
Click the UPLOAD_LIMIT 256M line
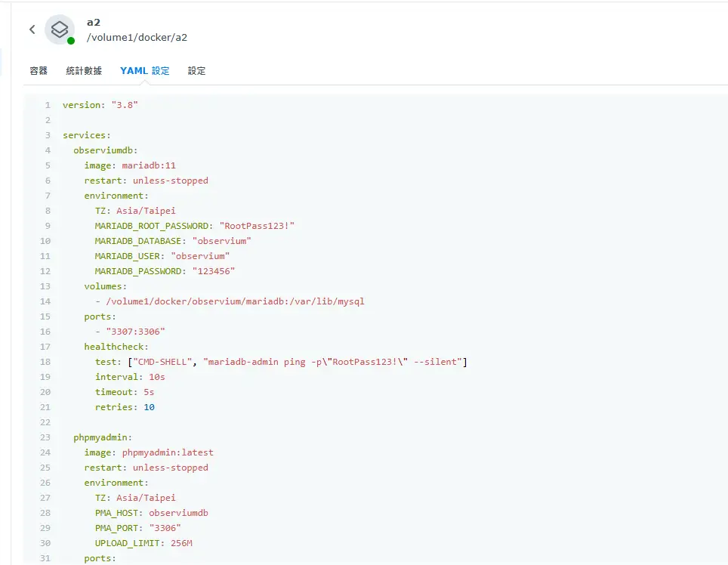click(143, 543)
